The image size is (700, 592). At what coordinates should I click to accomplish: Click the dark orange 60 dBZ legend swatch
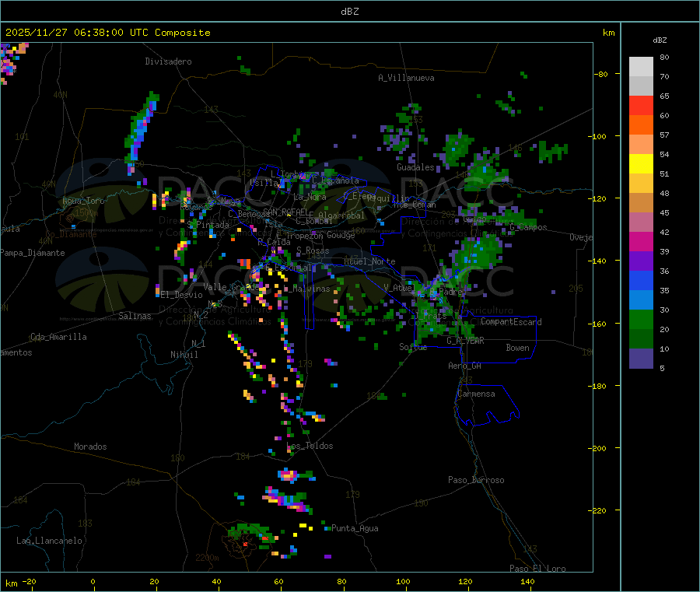coord(641,125)
